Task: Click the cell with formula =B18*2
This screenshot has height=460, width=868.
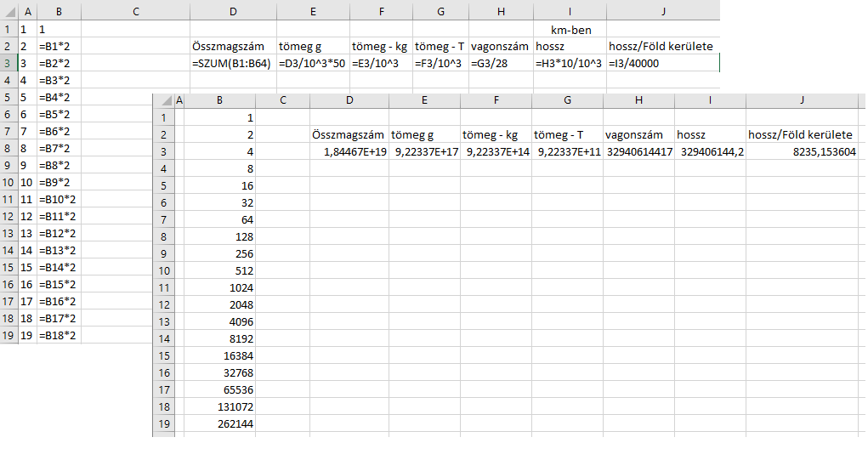Action: 58,335
